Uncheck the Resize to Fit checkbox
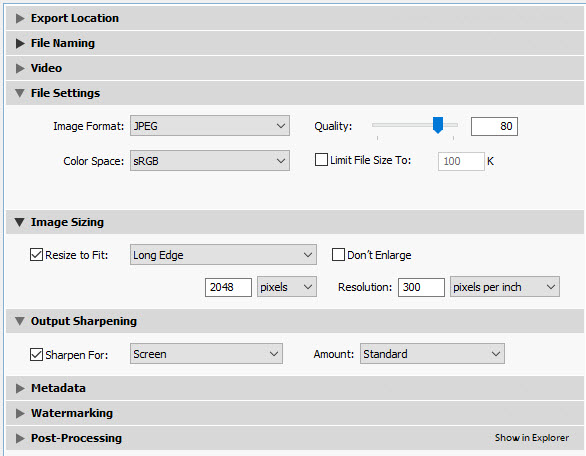This screenshot has height=456, width=586. coord(36,255)
